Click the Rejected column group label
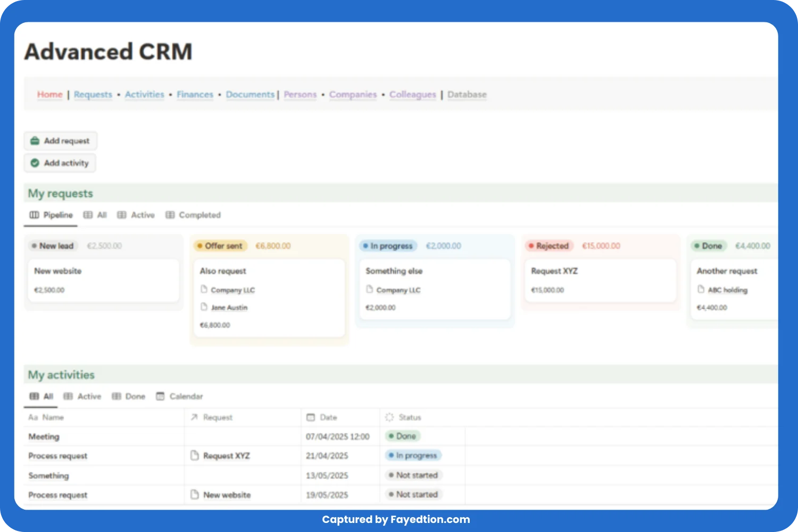The height and width of the screenshot is (532, 798). point(549,246)
